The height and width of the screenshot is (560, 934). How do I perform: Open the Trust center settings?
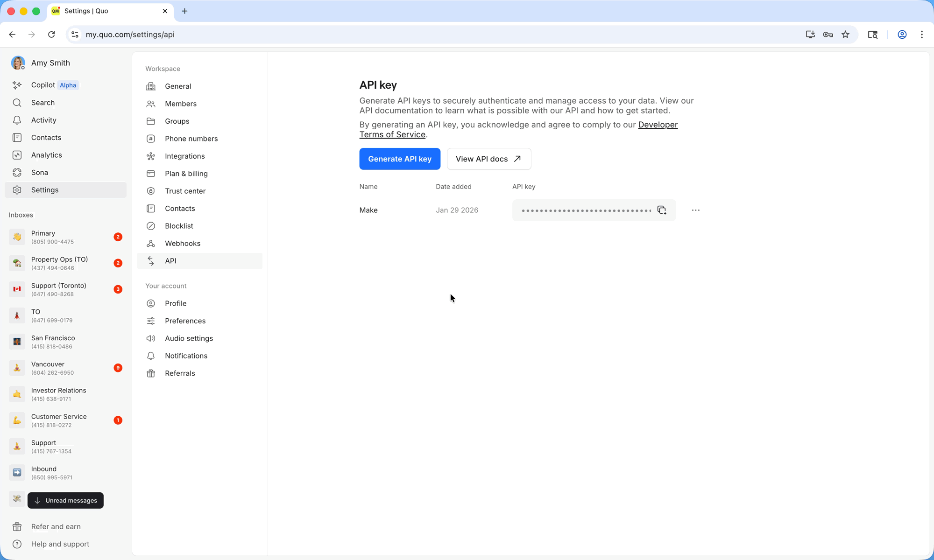(185, 191)
